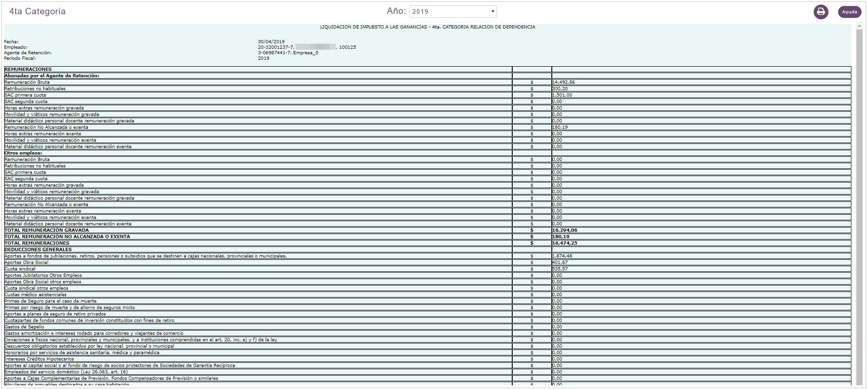
Task: Click the Gastos amortización e intereses rodado label
Action: pos(94,333)
